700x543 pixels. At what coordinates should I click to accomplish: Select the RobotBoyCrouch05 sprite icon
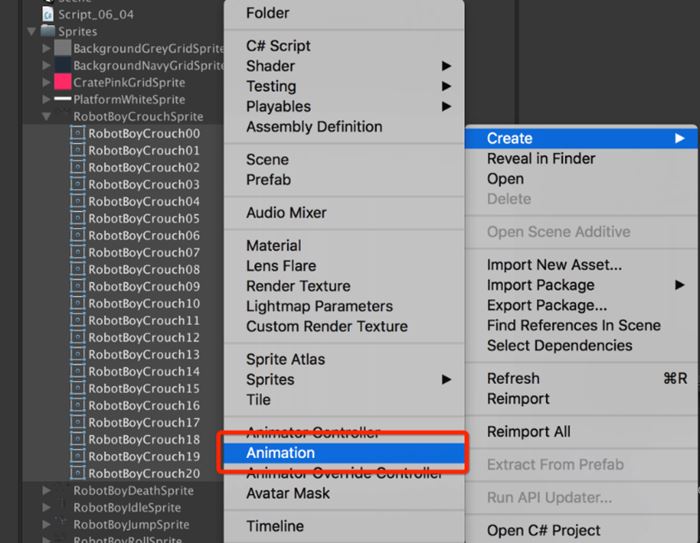[x=78, y=218]
